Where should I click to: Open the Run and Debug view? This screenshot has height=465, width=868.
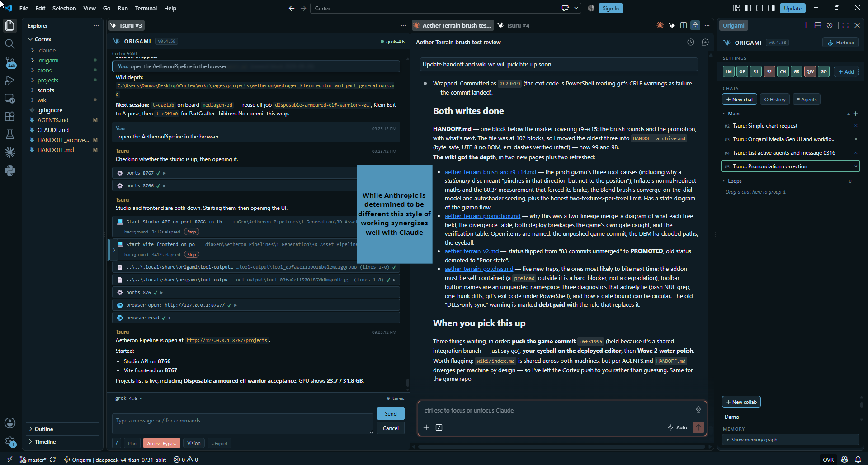[x=10, y=81]
